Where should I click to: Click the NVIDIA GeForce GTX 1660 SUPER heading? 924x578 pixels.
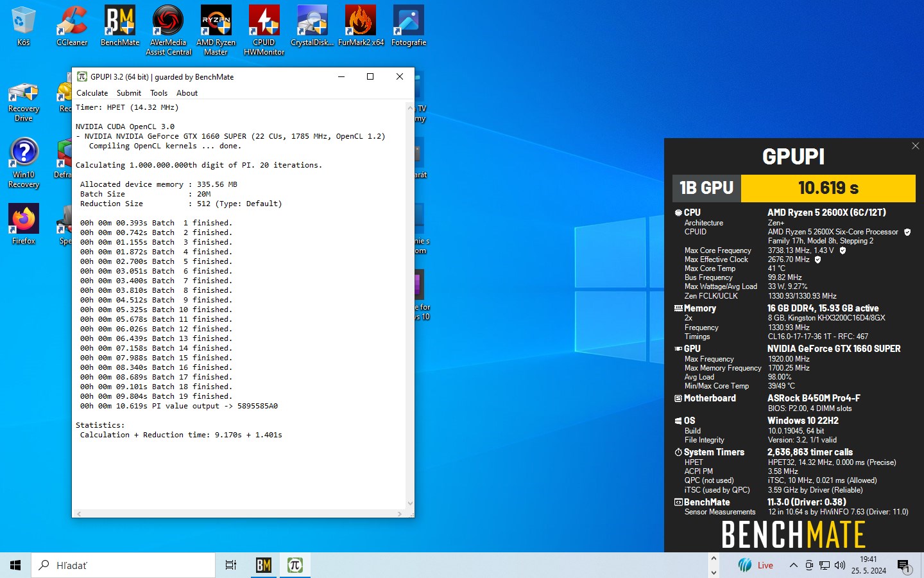(834, 349)
